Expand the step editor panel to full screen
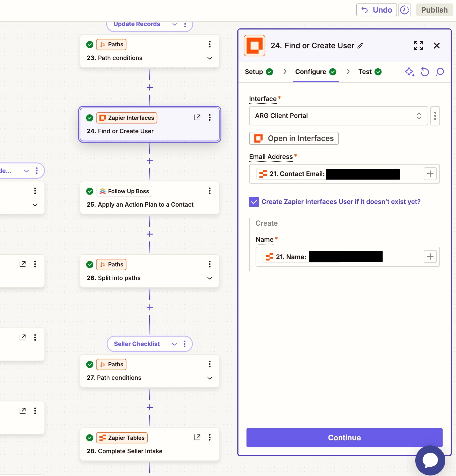456x476 pixels. point(418,46)
